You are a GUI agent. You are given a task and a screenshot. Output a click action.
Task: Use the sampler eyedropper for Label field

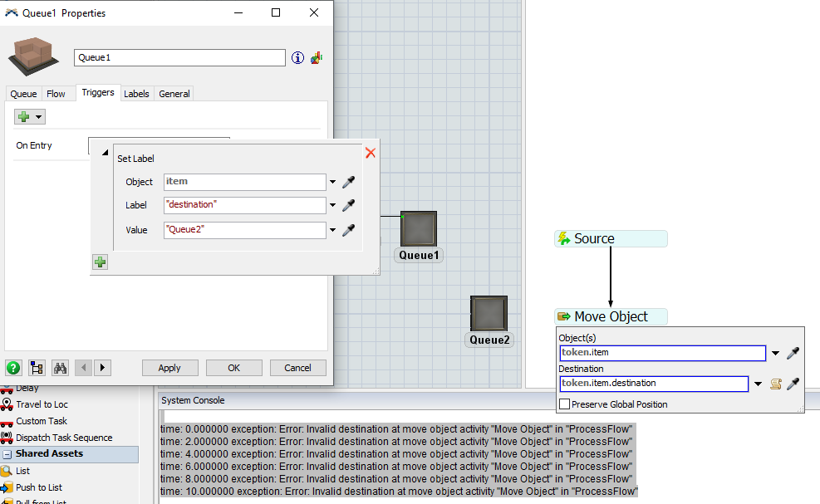tap(348, 205)
